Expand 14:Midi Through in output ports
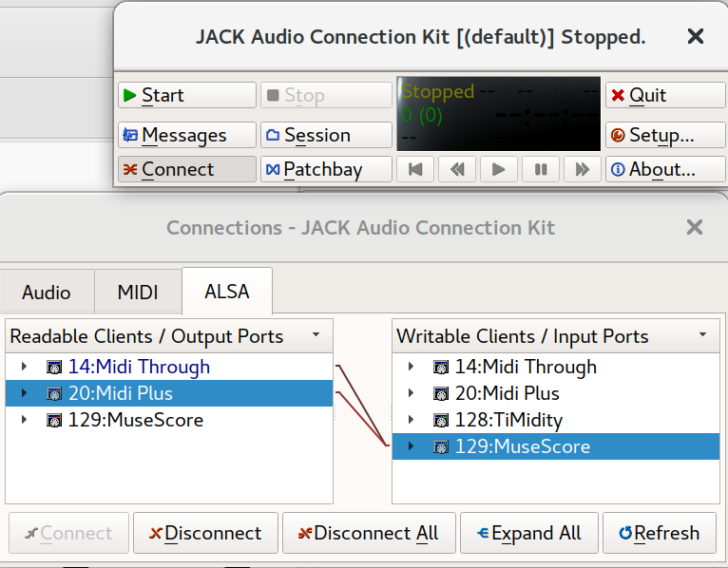Viewport: 728px width, 568px height. (x=24, y=367)
